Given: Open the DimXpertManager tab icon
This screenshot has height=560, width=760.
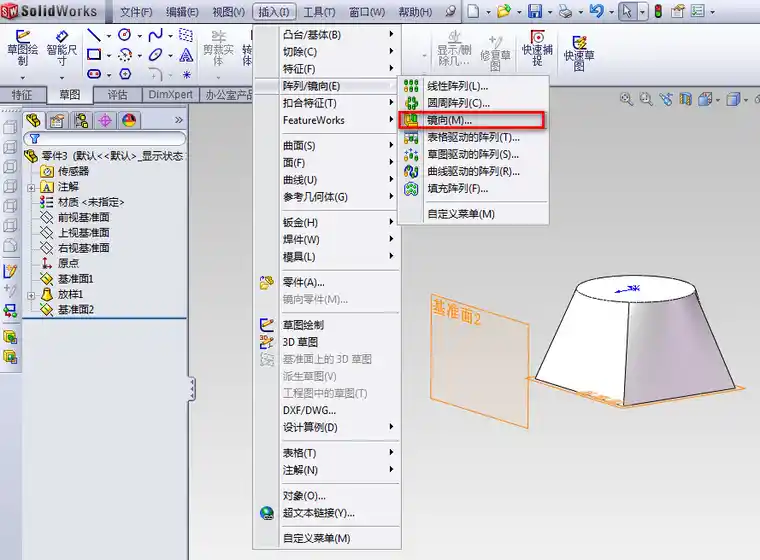Looking at the screenshot, I should pyautogui.click(x=105, y=120).
